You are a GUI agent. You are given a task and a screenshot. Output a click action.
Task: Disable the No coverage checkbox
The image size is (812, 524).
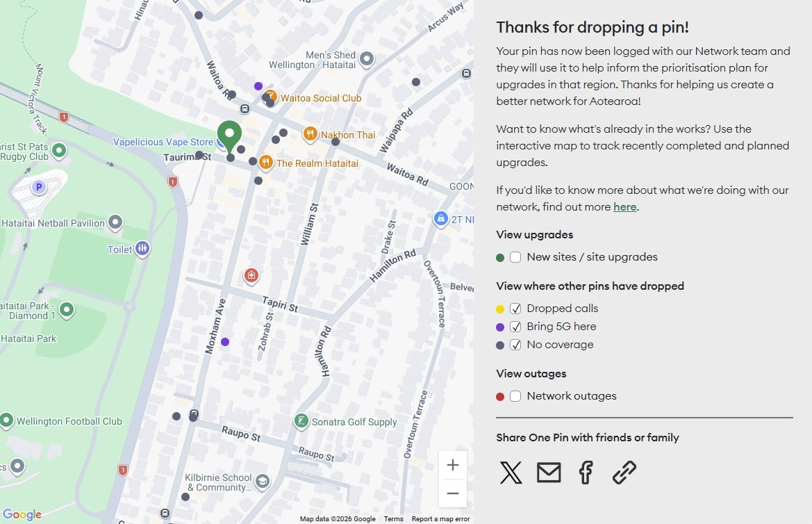(515, 345)
